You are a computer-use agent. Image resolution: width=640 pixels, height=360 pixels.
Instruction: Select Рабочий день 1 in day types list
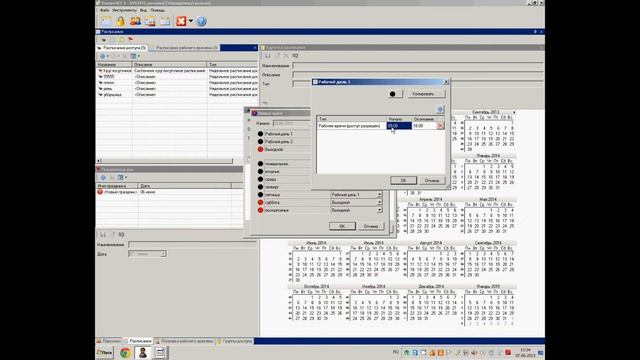[x=278, y=134]
